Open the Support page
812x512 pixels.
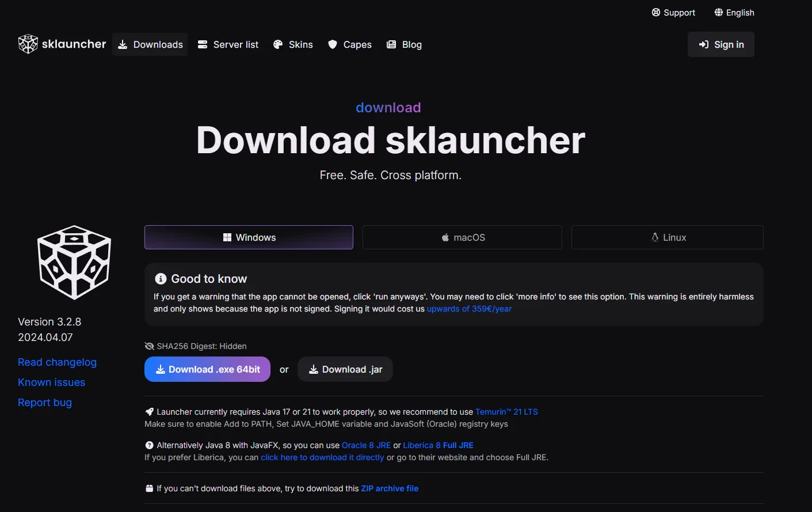pos(673,13)
